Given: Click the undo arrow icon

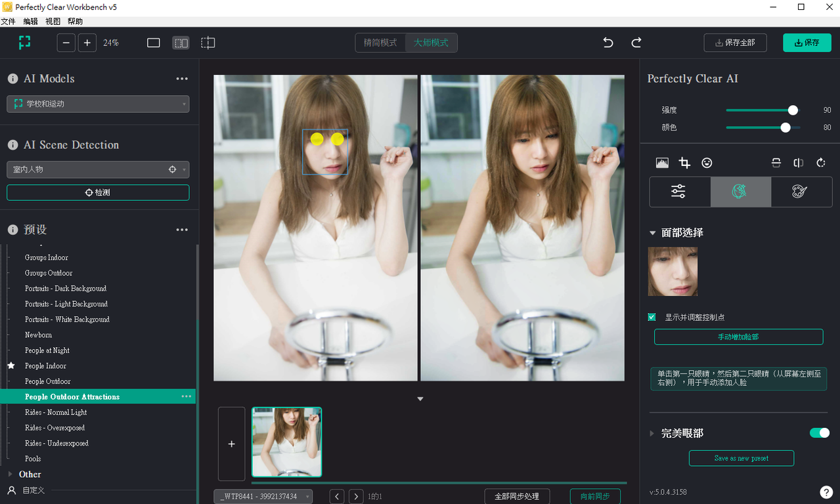Looking at the screenshot, I should pyautogui.click(x=608, y=43).
